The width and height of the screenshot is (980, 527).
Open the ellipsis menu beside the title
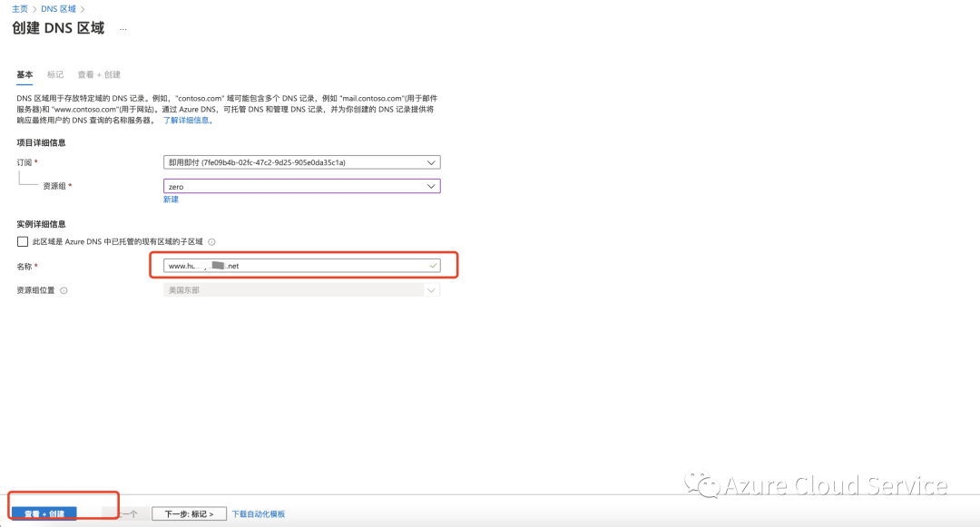[x=123, y=29]
